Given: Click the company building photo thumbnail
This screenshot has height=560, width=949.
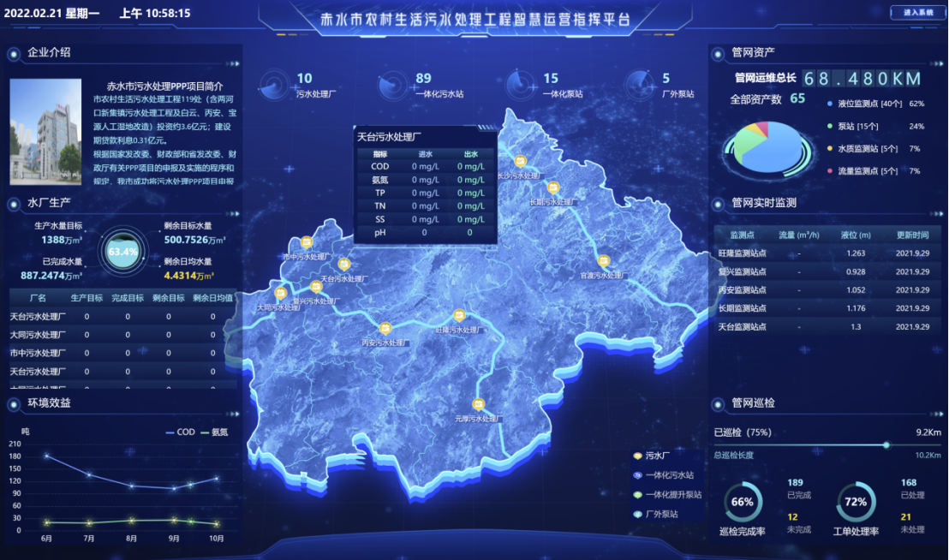Looking at the screenshot, I should [46, 132].
